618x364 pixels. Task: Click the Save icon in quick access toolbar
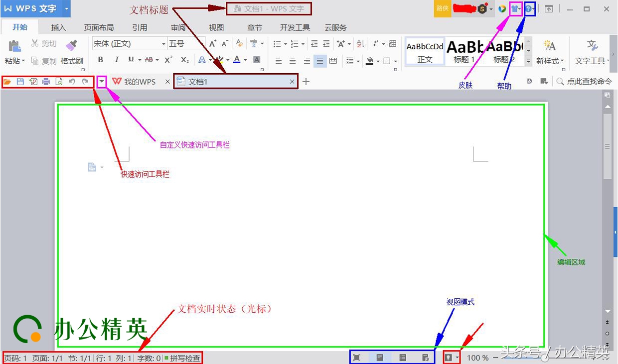[x=19, y=81]
